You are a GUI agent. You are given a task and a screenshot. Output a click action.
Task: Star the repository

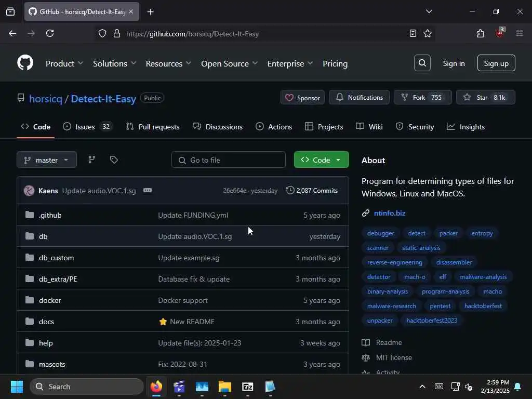(x=486, y=97)
